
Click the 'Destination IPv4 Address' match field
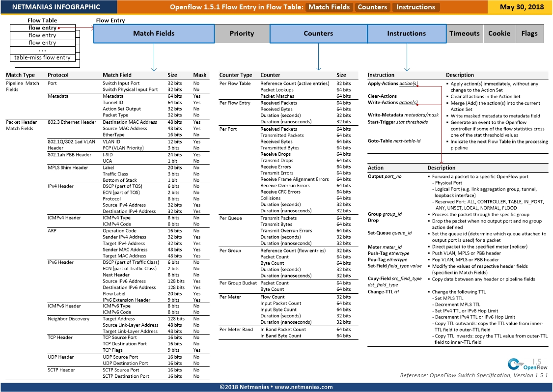[129, 211]
